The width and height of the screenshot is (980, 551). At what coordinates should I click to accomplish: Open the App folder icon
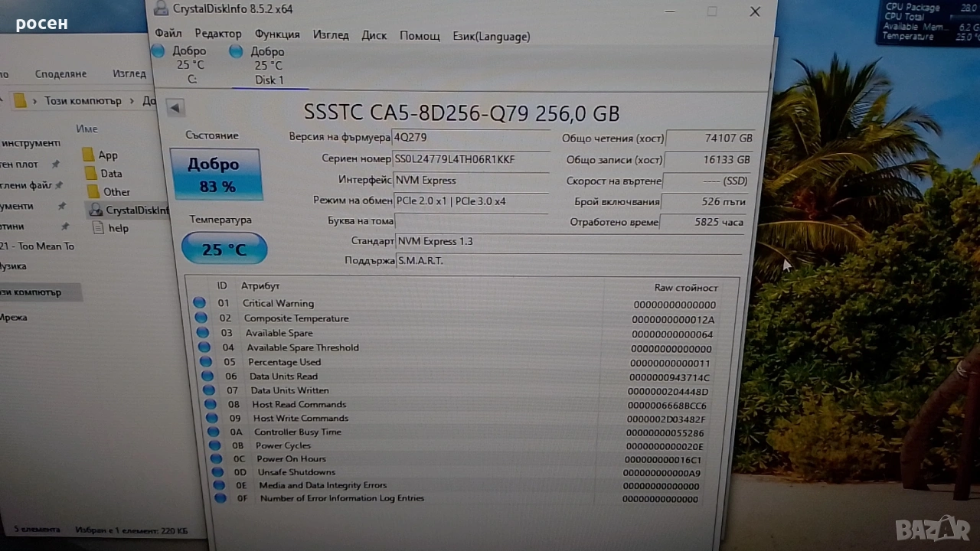point(89,155)
